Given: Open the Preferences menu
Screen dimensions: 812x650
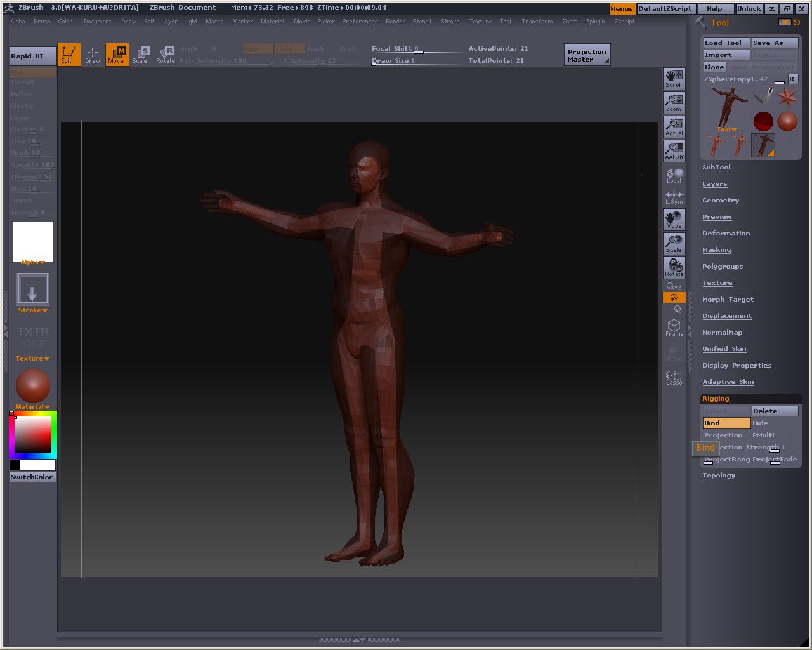Looking at the screenshot, I should click(x=360, y=22).
